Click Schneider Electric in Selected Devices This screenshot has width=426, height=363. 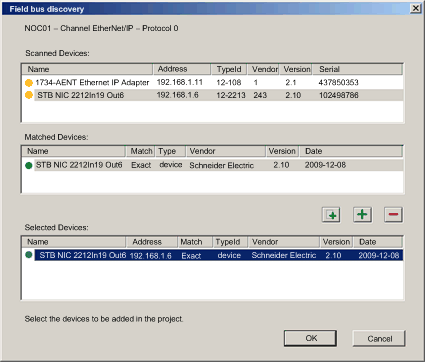[284, 256]
